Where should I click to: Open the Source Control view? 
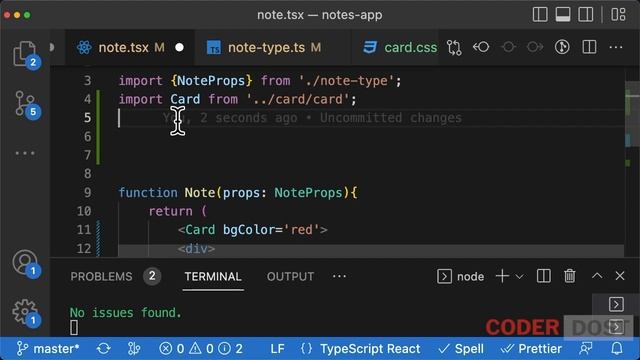coord(24,104)
